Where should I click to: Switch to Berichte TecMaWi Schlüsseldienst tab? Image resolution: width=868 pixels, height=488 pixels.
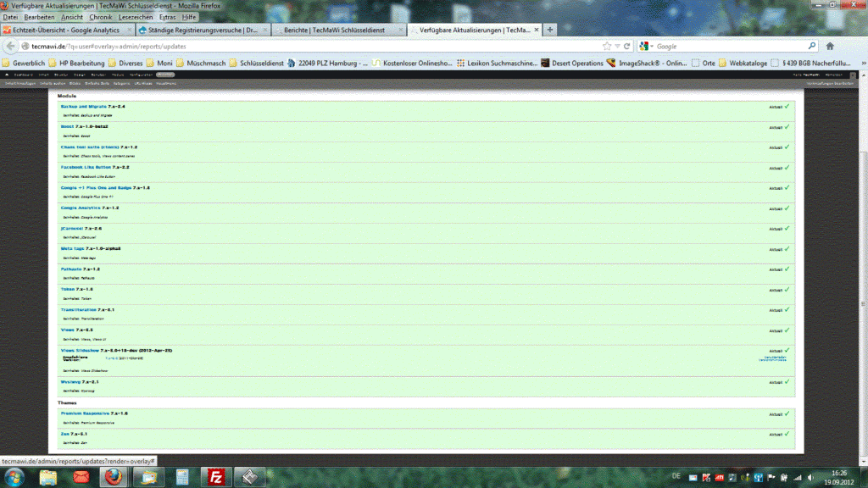click(x=334, y=30)
